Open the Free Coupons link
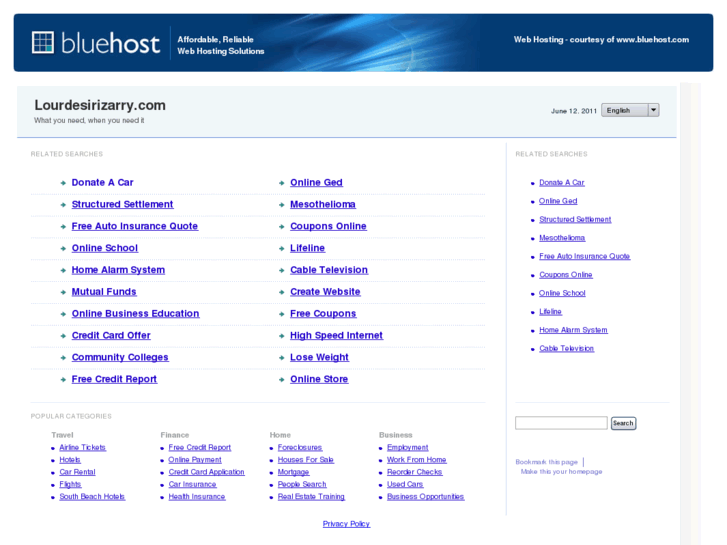This screenshot has height=545, width=727. point(323,314)
